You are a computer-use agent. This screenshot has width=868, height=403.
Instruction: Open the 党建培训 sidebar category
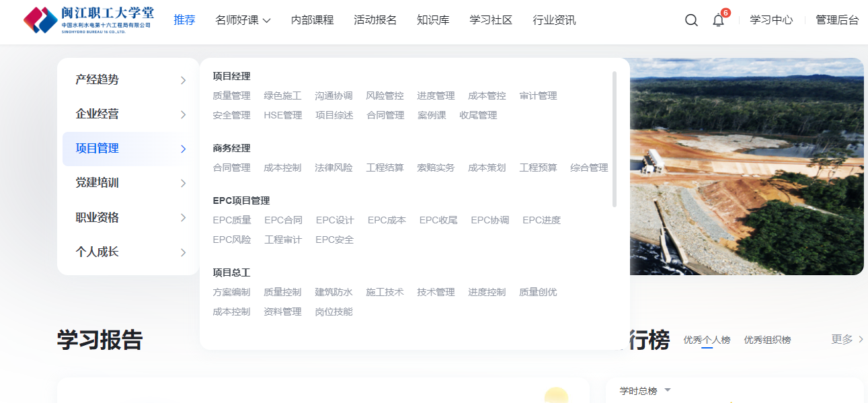tap(97, 183)
